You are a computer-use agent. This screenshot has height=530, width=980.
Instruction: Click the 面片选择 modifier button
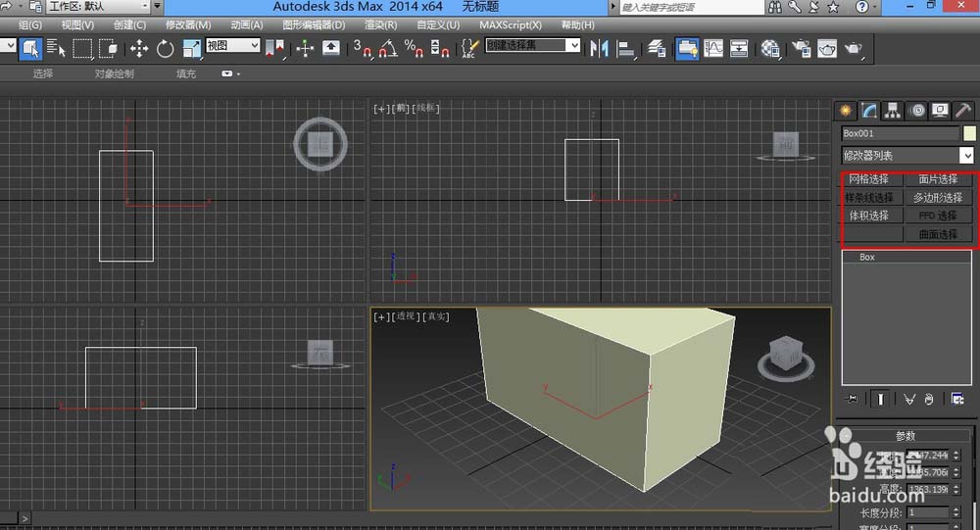938,179
